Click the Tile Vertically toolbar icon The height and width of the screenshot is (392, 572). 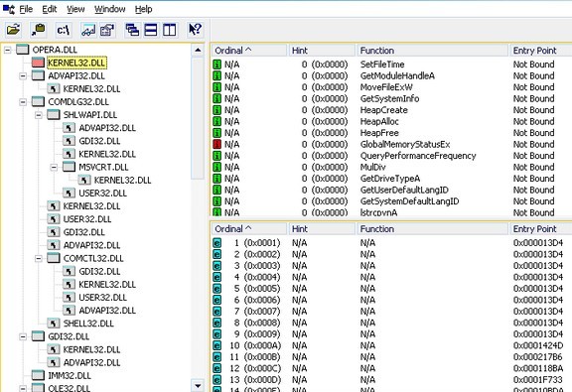(169, 30)
